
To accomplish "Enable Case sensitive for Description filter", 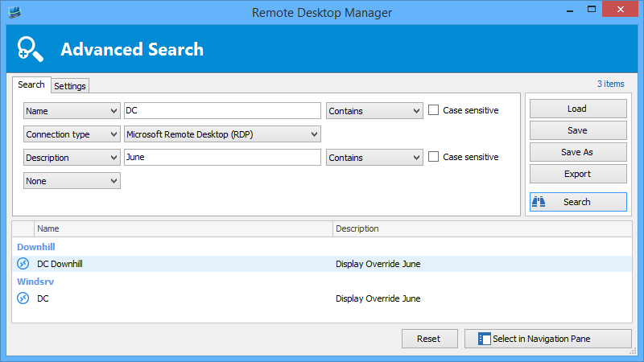I will click(433, 157).
